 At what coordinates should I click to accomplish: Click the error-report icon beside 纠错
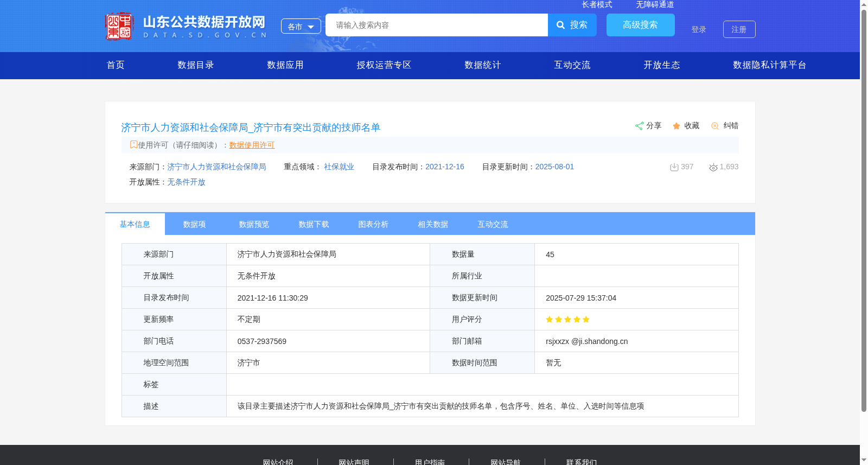click(715, 126)
